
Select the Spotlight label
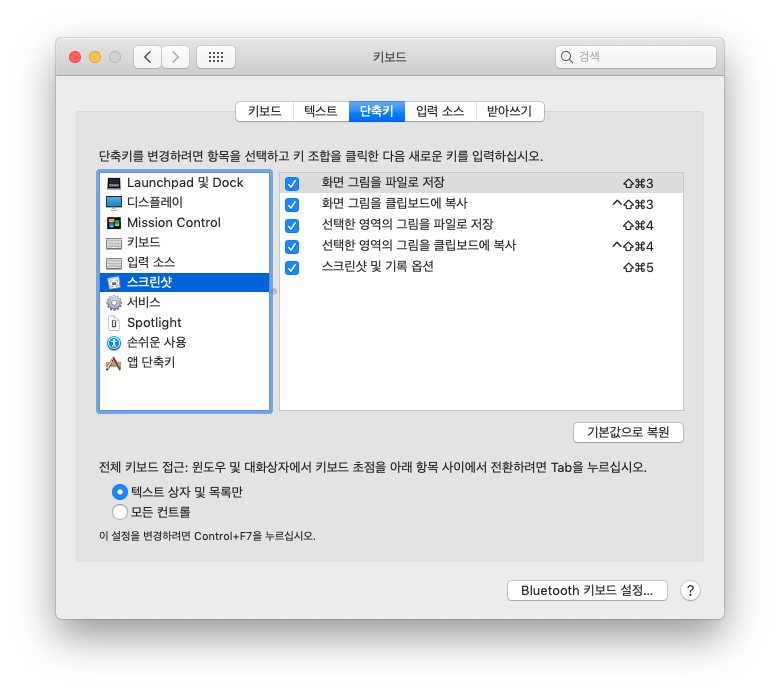click(x=154, y=323)
